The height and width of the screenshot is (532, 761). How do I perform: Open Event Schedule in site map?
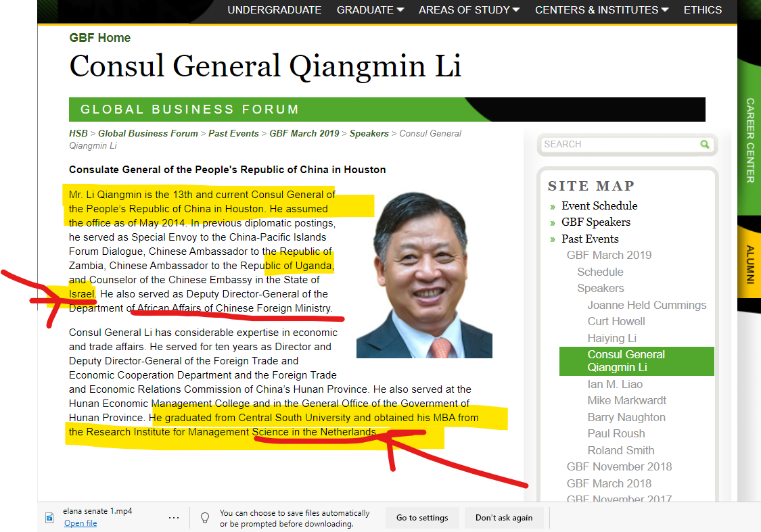pos(599,205)
